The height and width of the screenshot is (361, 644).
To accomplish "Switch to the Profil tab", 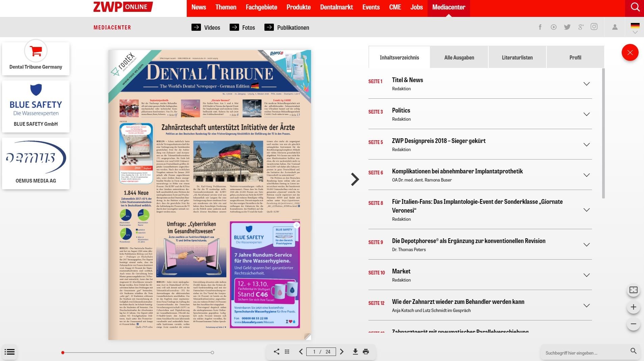I will coord(575,57).
